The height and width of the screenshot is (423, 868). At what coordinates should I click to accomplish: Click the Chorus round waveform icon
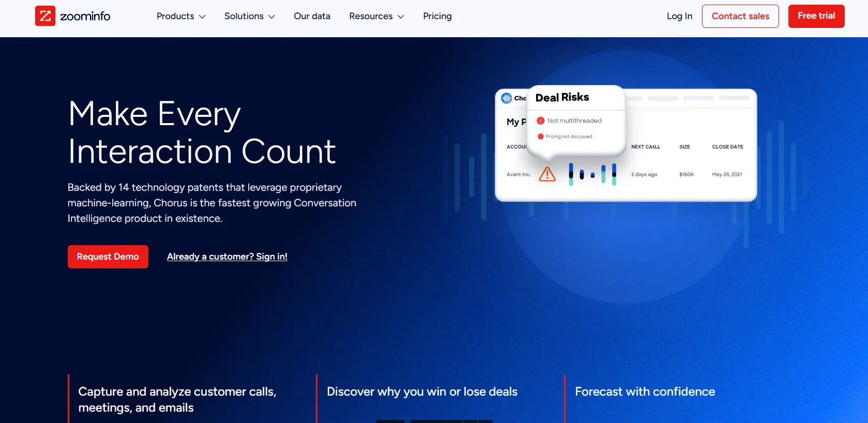[506, 98]
